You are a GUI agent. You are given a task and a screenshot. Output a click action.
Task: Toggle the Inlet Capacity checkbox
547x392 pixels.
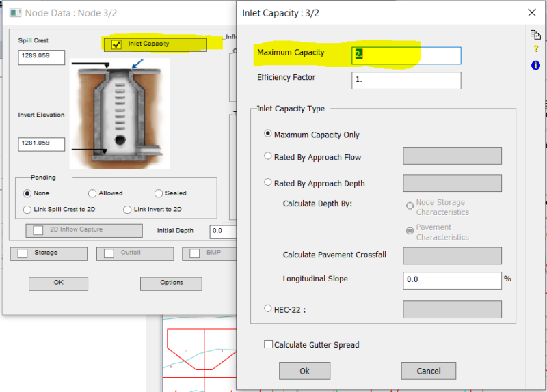pos(116,44)
